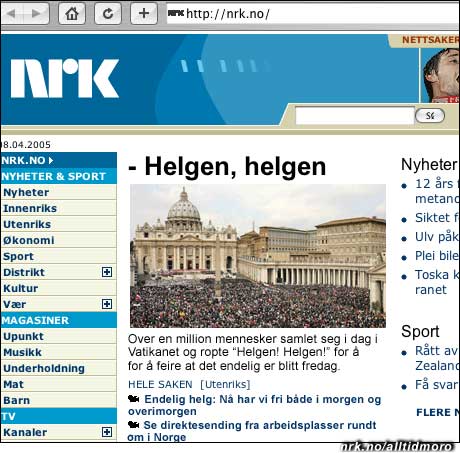The width and height of the screenshot is (460, 453).
Task: Click the browser back arrow button
Action: tap(12, 13)
